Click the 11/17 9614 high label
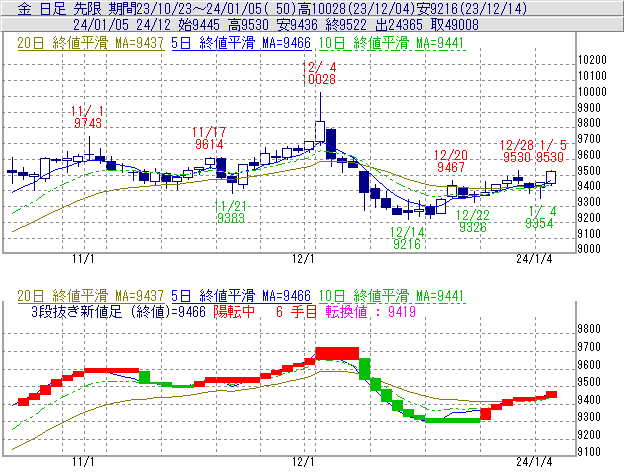 (x=209, y=138)
